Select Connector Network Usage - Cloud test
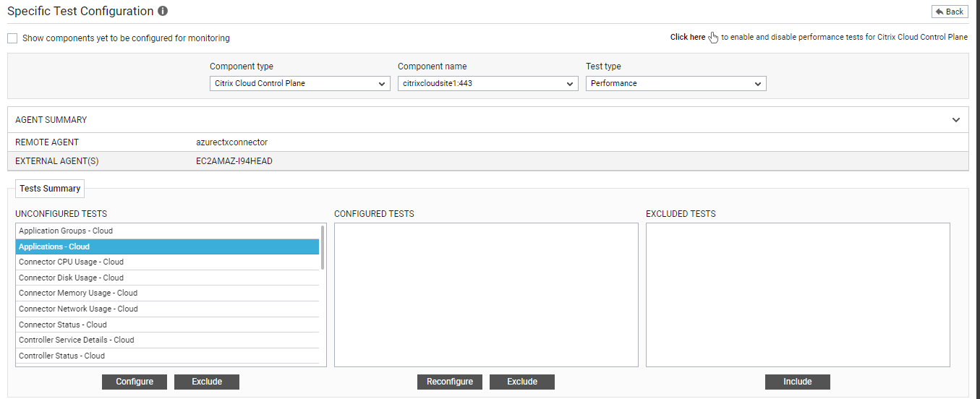 point(167,309)
